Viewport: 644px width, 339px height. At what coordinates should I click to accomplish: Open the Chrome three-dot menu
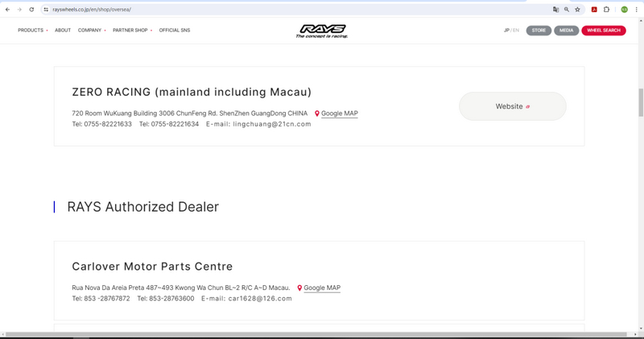coord(637,10)
